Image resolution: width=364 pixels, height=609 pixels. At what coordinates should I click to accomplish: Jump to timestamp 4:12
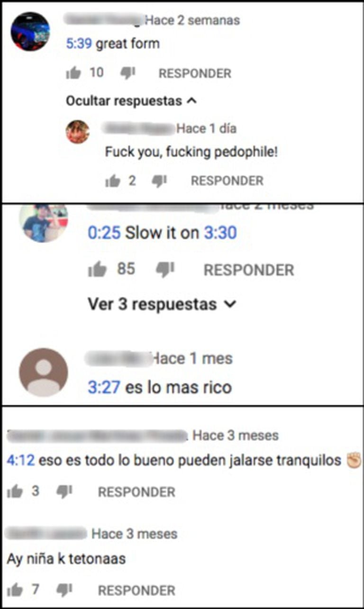21,460
